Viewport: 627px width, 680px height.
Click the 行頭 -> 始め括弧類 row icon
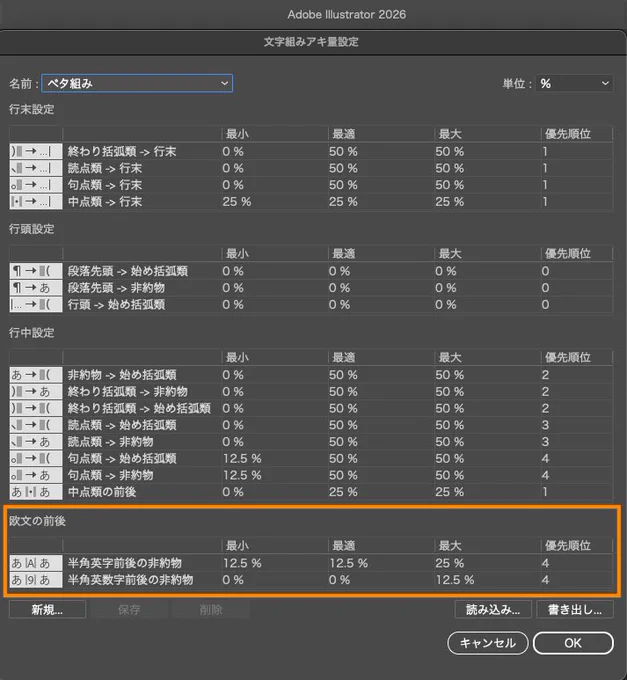(36, 305)
